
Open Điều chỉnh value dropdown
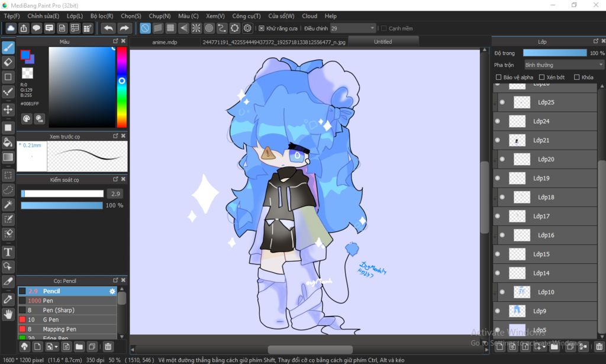[353, 28]
